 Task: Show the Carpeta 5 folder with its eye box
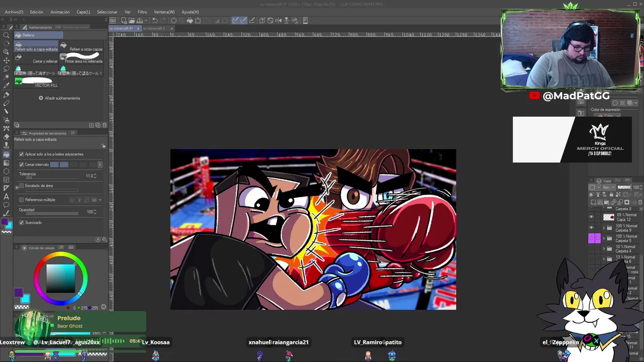coord(592,238)
